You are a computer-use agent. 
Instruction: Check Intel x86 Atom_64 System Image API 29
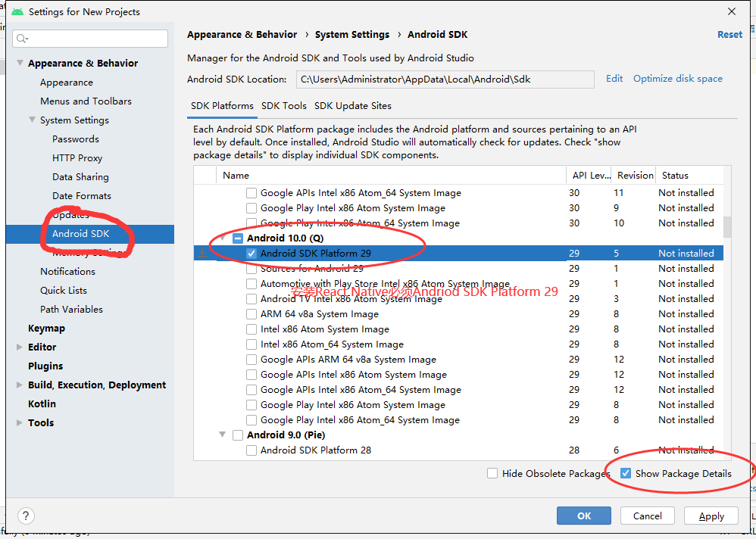coord(251,344)
